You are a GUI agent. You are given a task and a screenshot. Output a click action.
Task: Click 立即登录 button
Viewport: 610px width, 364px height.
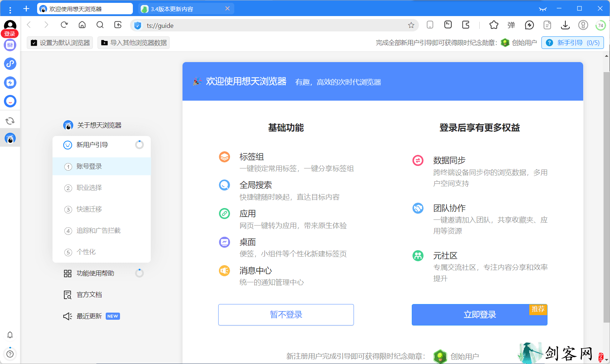480,315
